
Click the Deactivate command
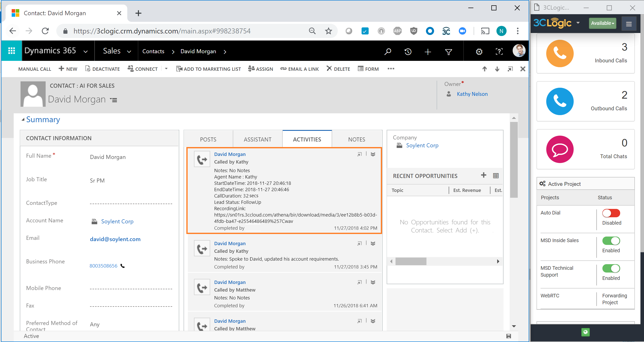102,69
